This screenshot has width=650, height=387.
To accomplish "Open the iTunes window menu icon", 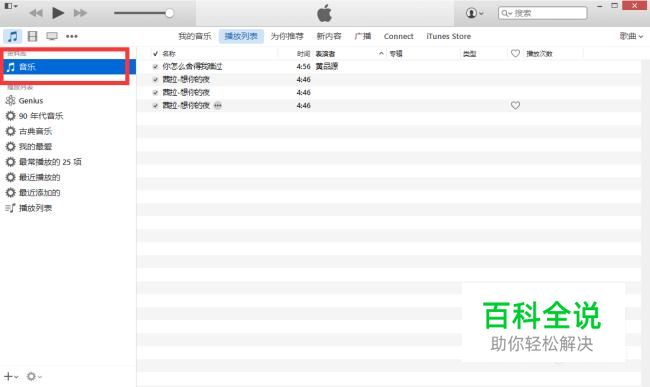I will coord(10,6).
